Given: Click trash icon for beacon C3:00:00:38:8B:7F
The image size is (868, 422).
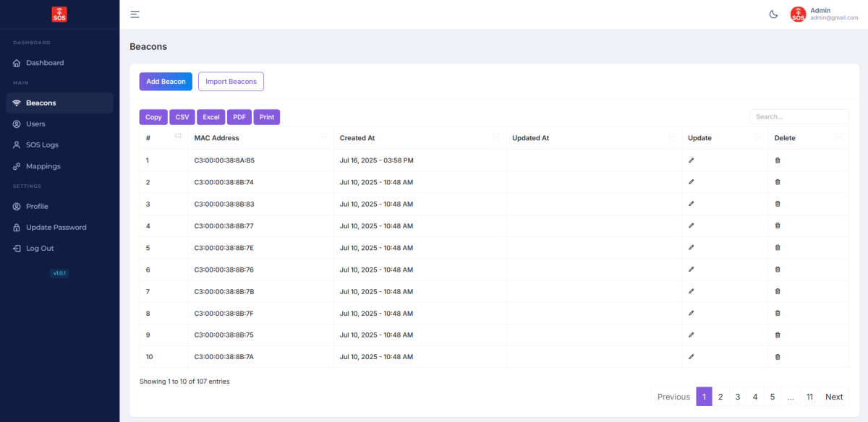Looking at the screenshot, I should click(778, 313).
